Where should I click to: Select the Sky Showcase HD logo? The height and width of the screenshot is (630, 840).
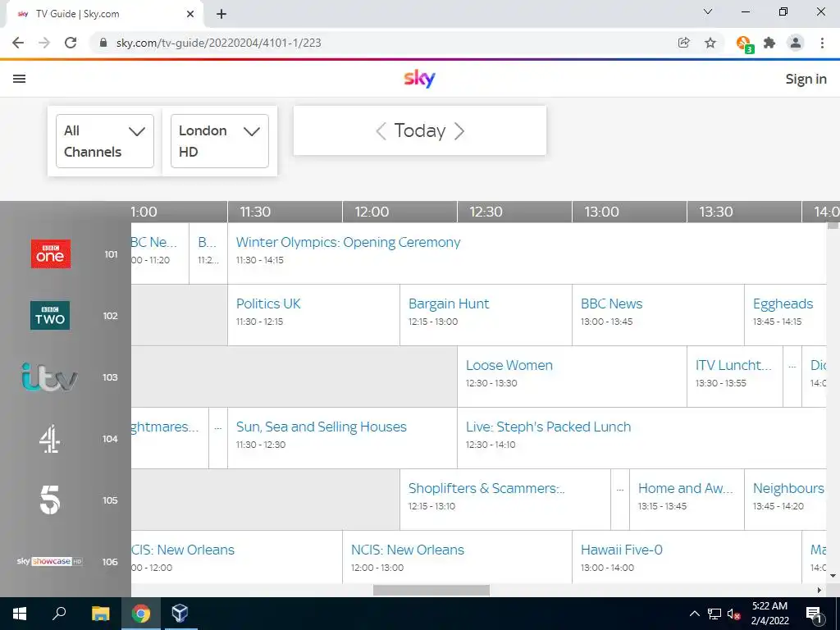coord(49,561)
